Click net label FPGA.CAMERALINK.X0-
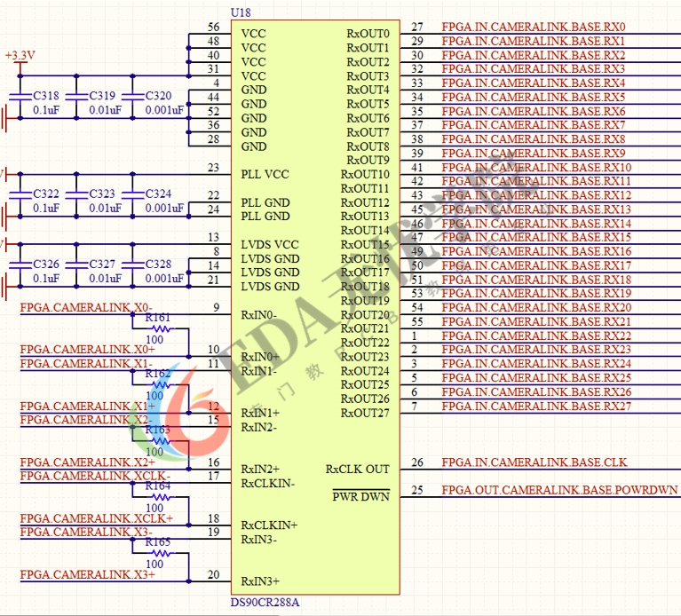 tap(86, 307)
